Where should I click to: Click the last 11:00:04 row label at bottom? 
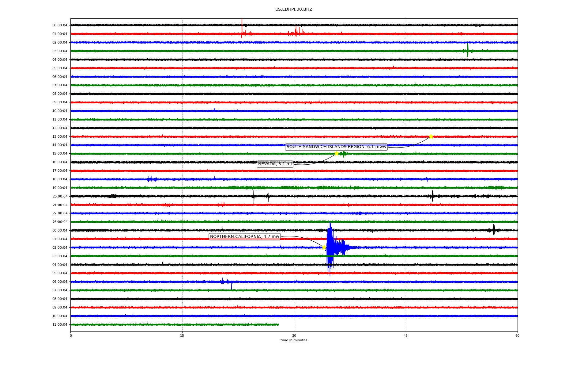coord(60,324)
